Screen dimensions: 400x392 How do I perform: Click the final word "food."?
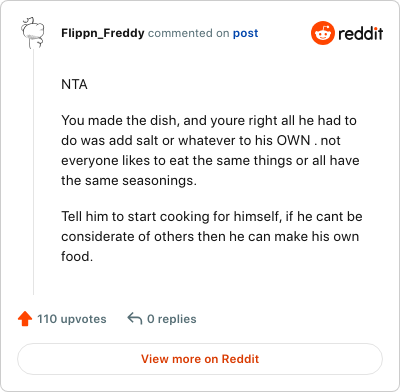(77, 256)
